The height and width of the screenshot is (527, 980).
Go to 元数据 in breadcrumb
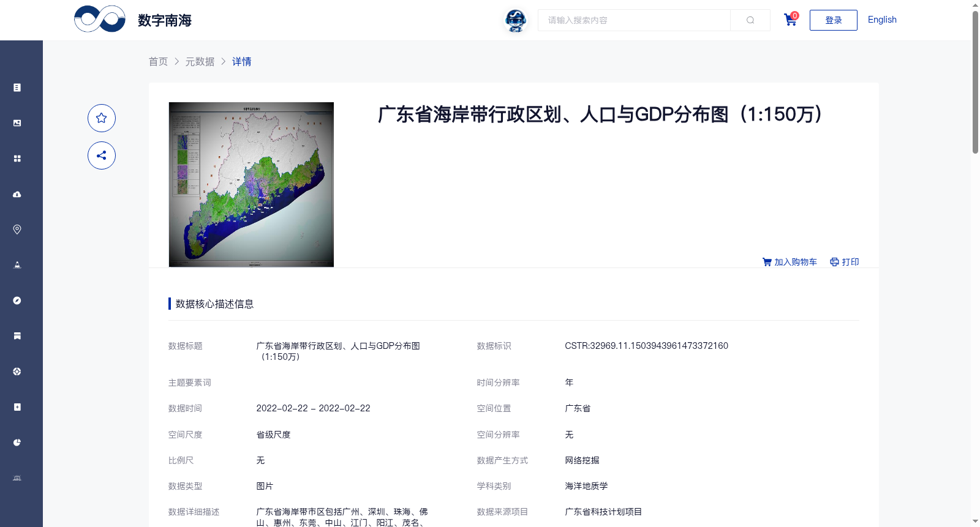pos(200,61)
